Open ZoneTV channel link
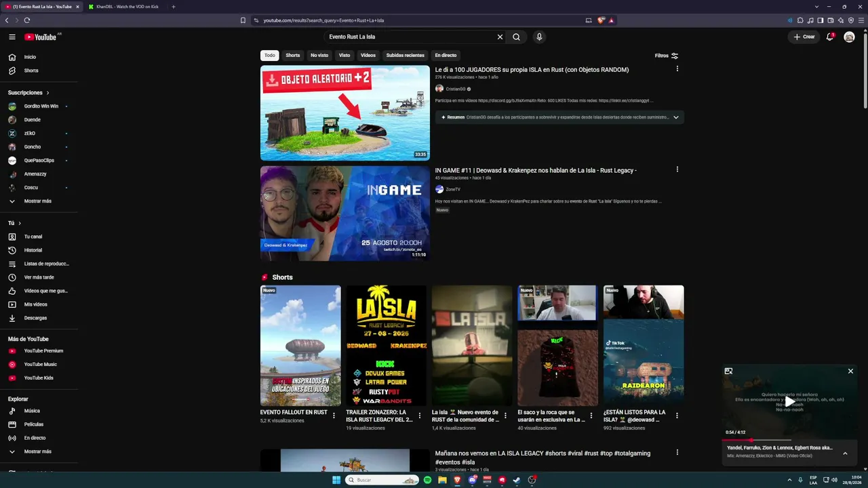The image size is (868, 488). click(x=453, y=190)
